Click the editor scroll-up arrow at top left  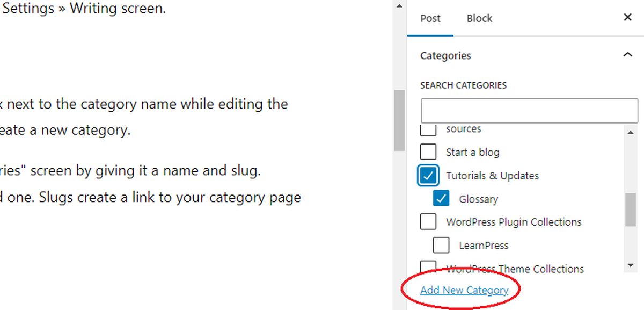[x=399, y=5]
